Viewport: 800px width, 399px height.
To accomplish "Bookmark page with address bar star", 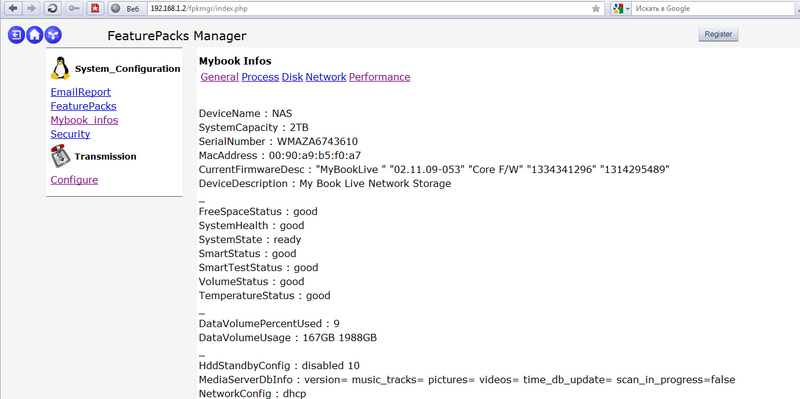I will tap(596, 9).
